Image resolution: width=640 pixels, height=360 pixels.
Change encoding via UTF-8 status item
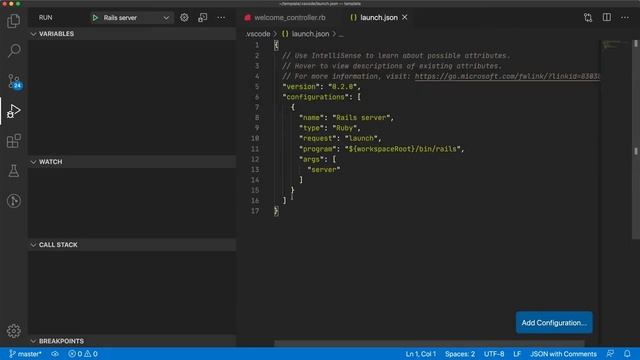494,354
